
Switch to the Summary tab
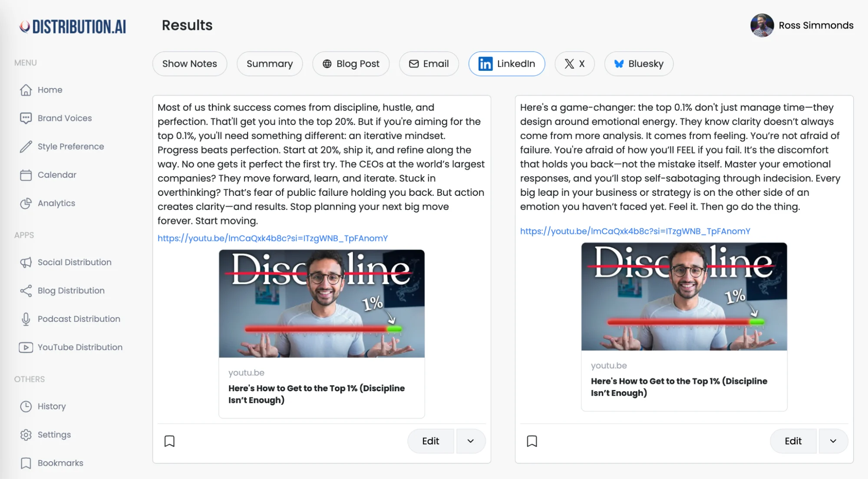click(270, 64)
